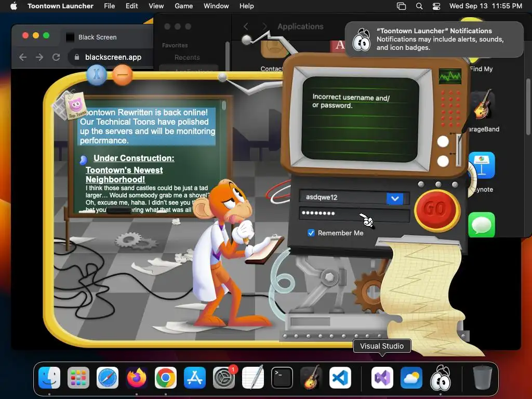Click the date and time in menu bar
The height and width of the screenshot is (399, 532).
[x=486, y=6]
